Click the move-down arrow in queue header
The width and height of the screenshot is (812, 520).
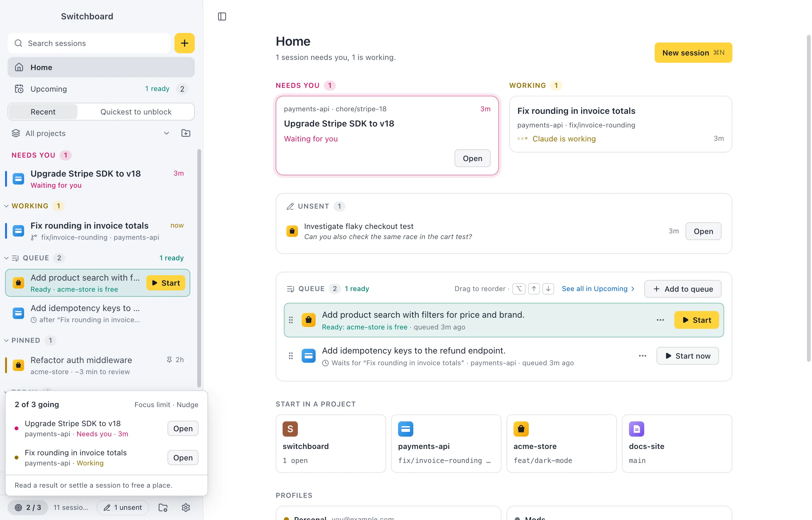click(x=548, y=288)
